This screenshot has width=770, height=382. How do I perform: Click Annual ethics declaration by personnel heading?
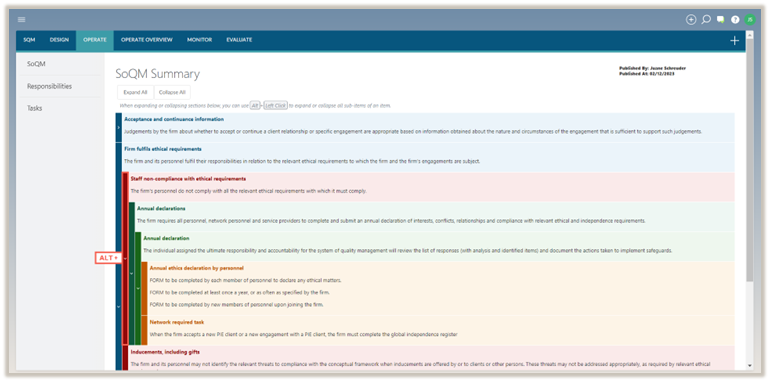[196, 268]
